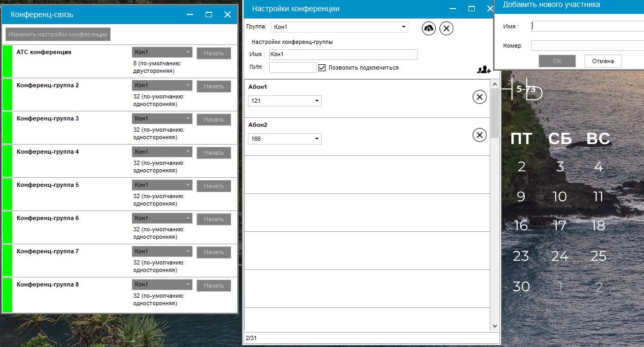Remove participant Абон1 with its X icon
644x347 pixels.
pyautogui.click(x=480, y=97)
